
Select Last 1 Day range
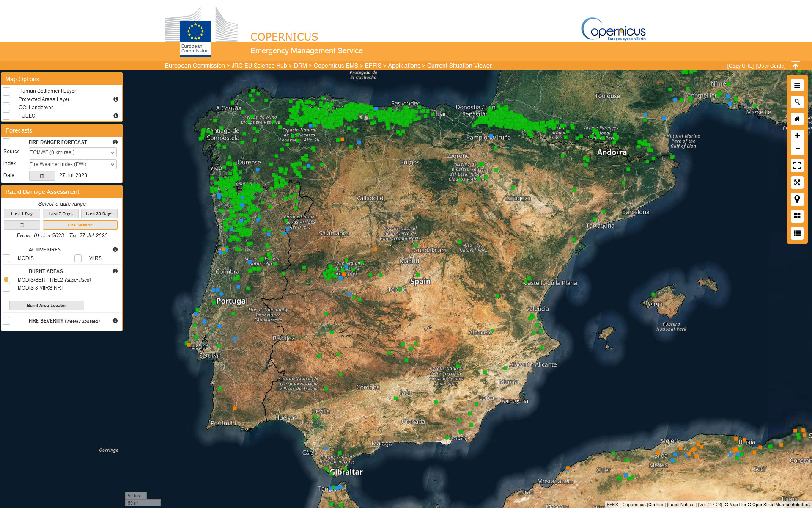(x=22, y=214)
